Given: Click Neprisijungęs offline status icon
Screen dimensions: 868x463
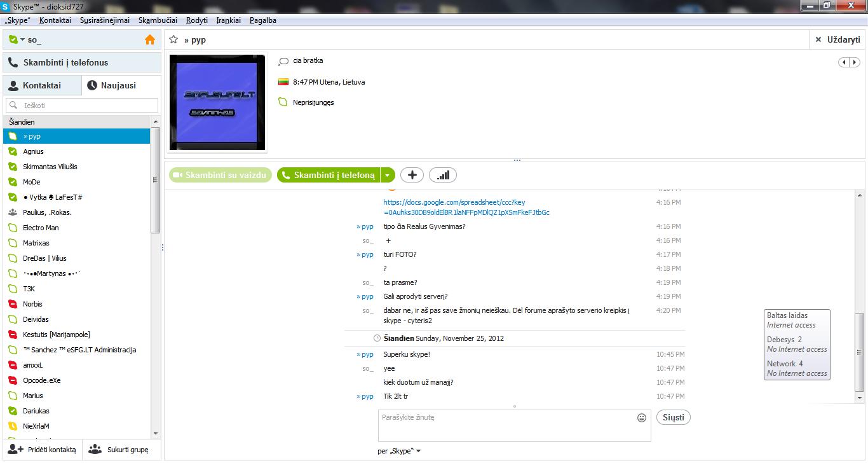Looking at the screenshot, I should pyautogui.click(x=283, y=102).
